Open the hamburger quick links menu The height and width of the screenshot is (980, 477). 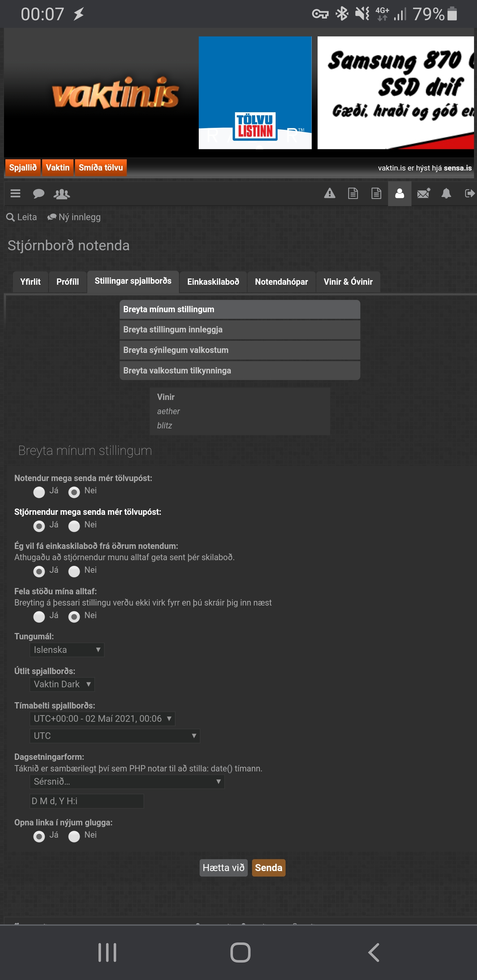pyautogui.click(x=15, y=194)
